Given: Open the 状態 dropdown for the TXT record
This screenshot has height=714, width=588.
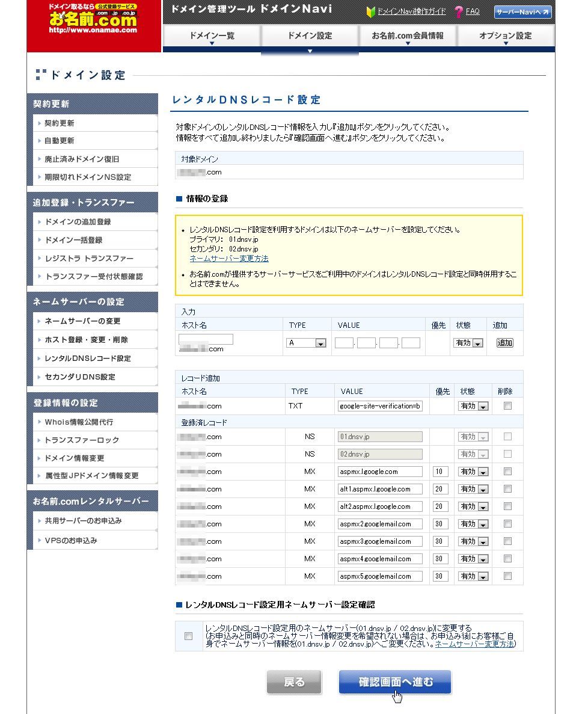Looking at the screenshot, I should click(x=473, y=406).
